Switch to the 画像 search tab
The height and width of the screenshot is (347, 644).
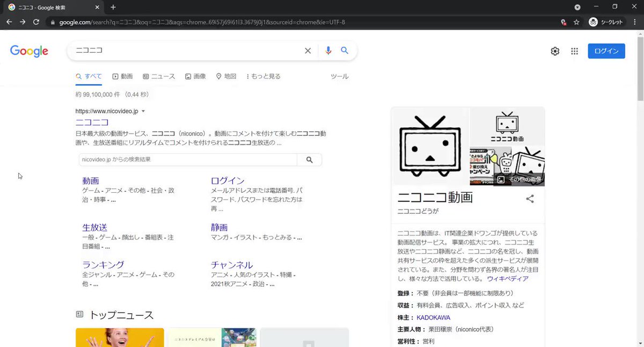point(196,76)
